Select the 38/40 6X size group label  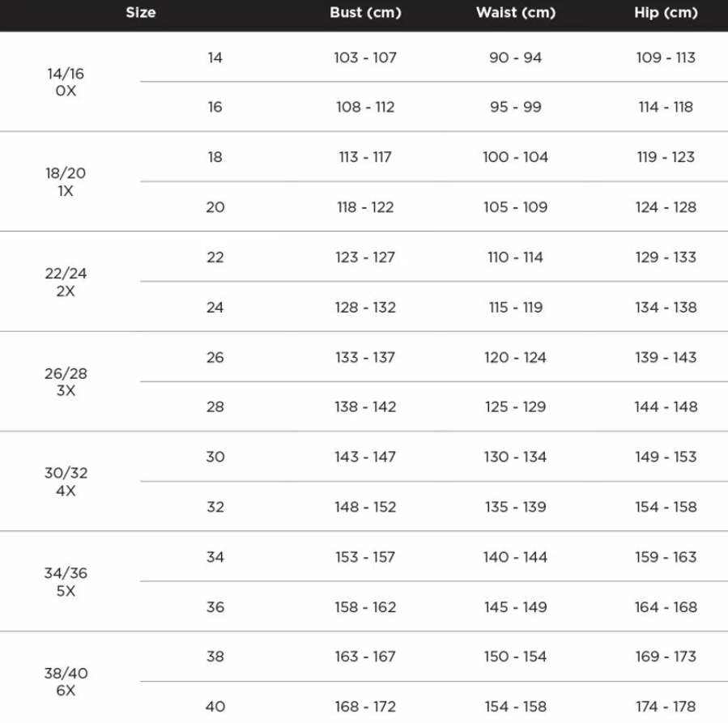point(66,682)
